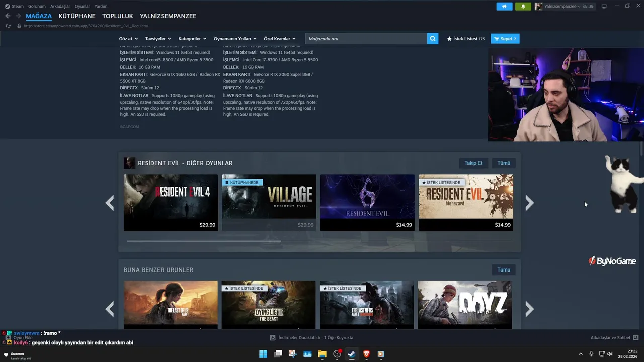Screen dimensions: 644x362
Task: Open Brave browser from taskbar
Action: [x=366, y=354]
